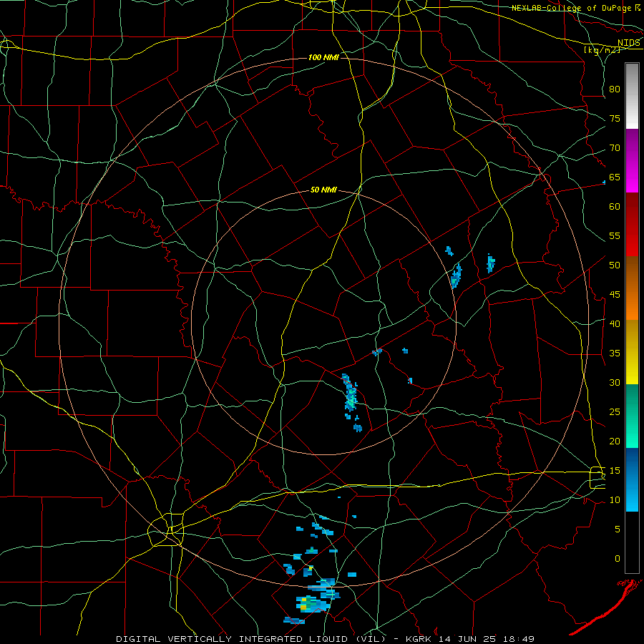Click the 65 value on the VIL scale
Viewport: 644px width, 644px height.
coord(615,177)
